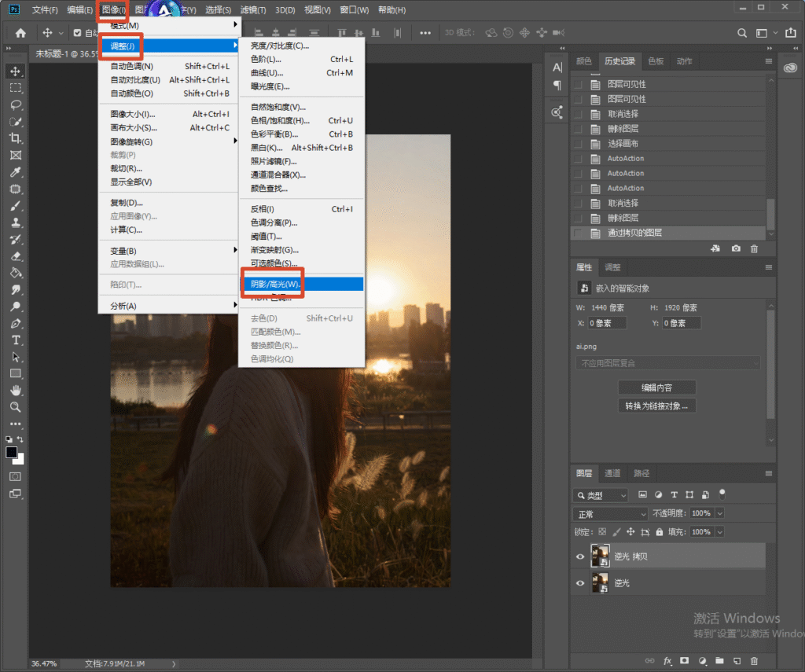Select the Move tool in the left toolbar
805x672 pixels.
click(16, 72)
